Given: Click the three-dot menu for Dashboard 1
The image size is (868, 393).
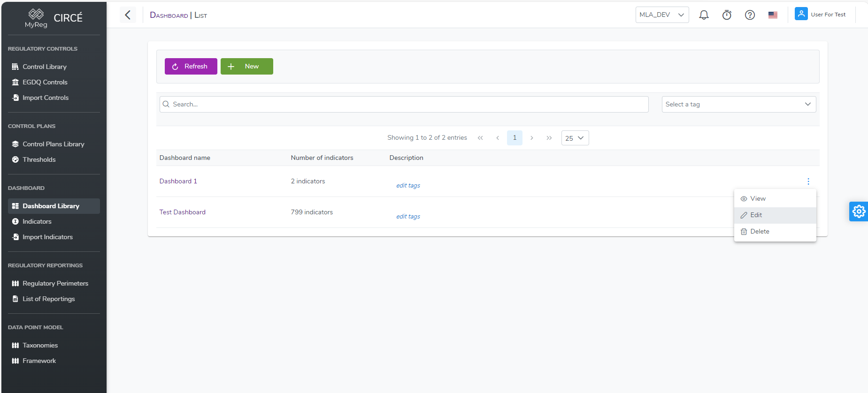Looking at the screenshot, I should (x=808, y=181).
